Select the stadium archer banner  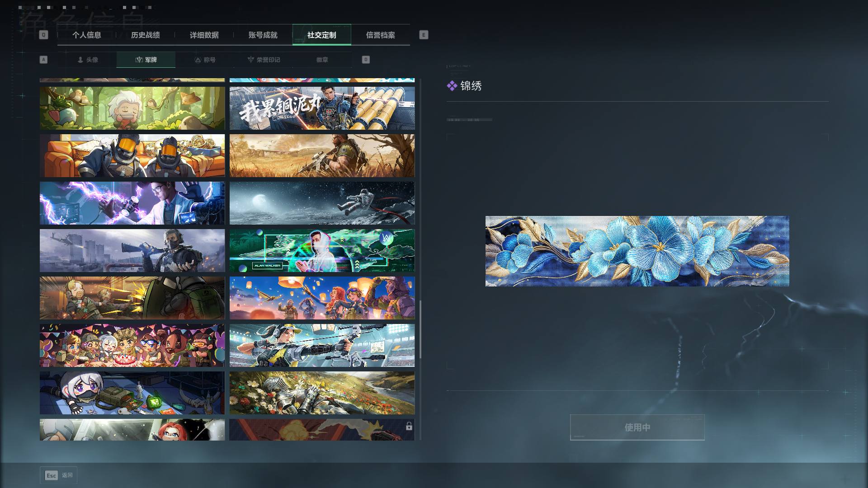tap(322, 346)
